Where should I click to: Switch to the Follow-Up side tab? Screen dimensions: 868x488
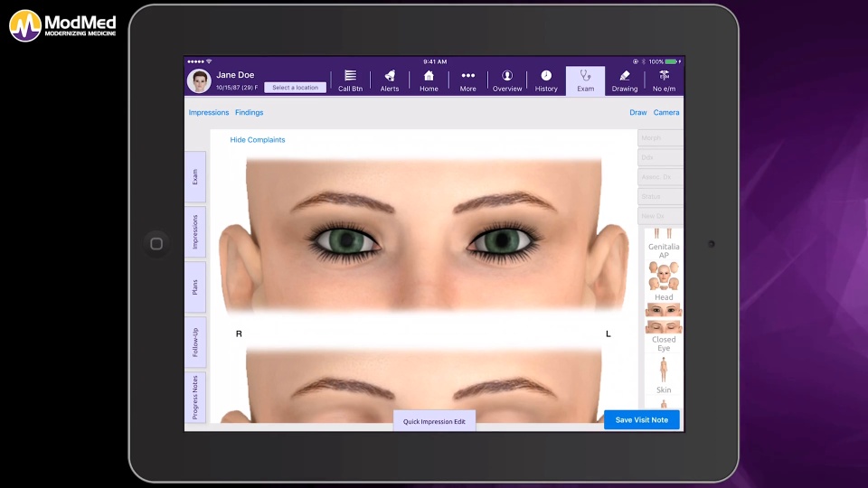(195, 343)
